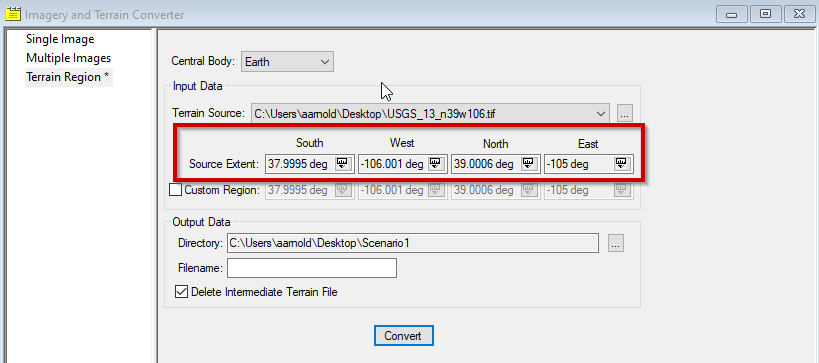Enable the Custom Region checkbox
This screenshot has height=363, width=819.
click(x=176, y=190)
